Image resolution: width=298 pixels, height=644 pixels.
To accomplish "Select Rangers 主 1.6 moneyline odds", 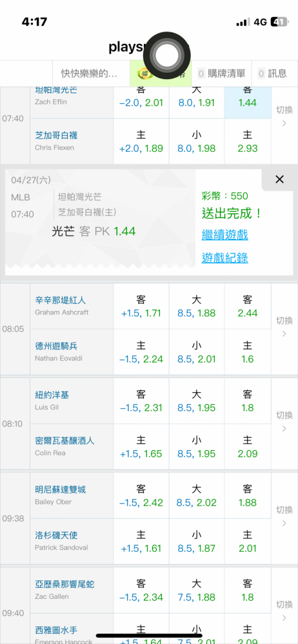I will click(x=248, y=352).
